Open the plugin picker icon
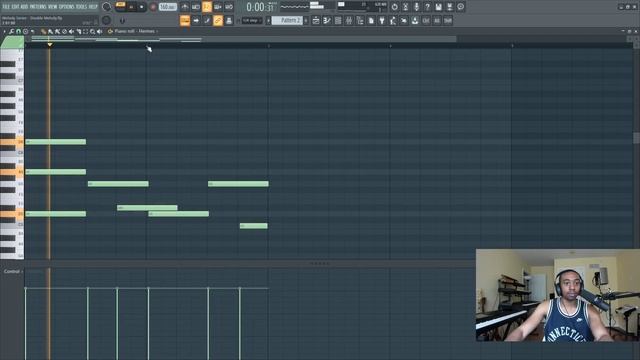This screenshot has width=640, height=360. coord(382,20)
